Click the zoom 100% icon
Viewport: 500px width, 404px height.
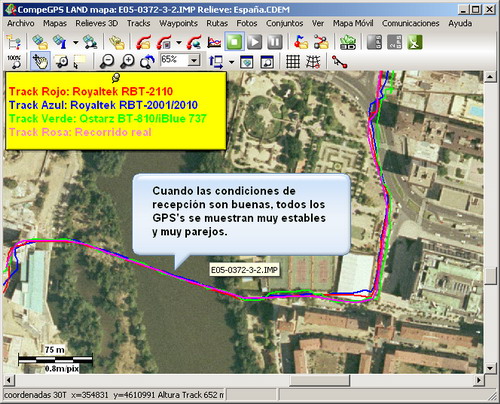[14, 62]
